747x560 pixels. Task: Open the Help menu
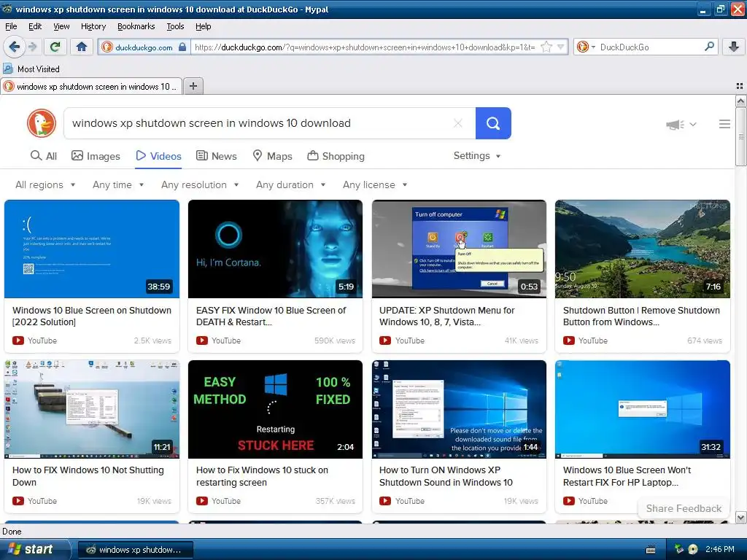(203, 27)
